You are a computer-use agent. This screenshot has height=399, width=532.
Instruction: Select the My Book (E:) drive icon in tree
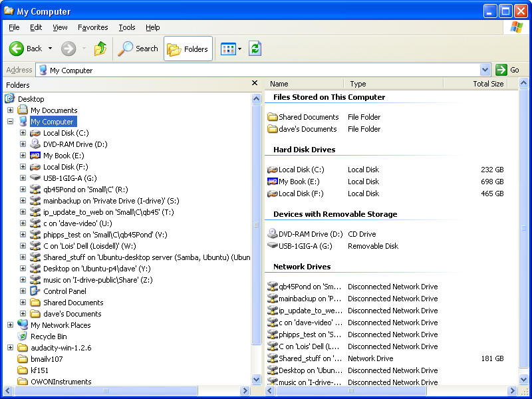tap(35, 156)
